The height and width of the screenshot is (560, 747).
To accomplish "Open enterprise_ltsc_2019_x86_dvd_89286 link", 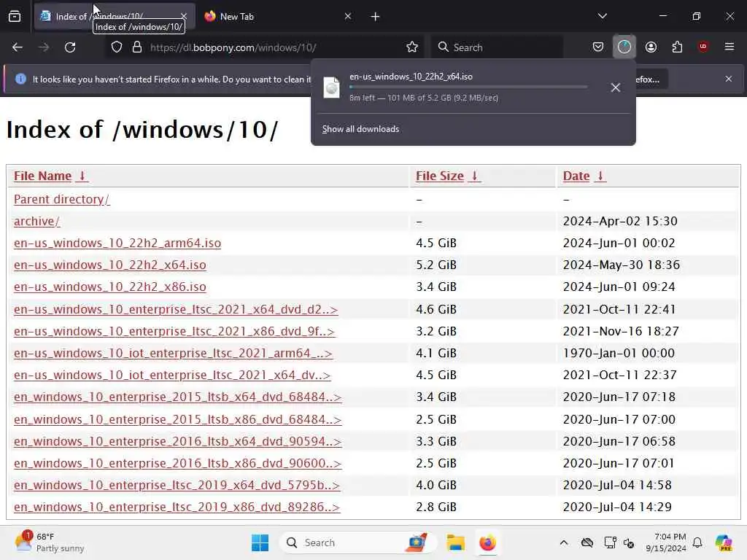I will click(177, 507).
